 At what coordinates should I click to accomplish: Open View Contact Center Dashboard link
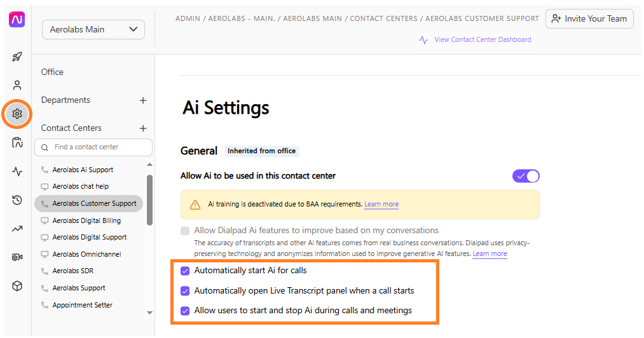pos(483,40)
